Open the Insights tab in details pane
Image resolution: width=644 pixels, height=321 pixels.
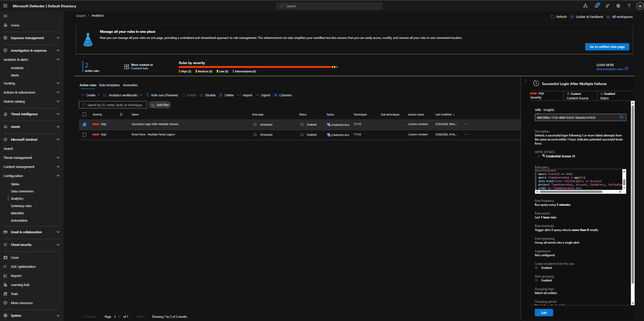pos(549,110)
